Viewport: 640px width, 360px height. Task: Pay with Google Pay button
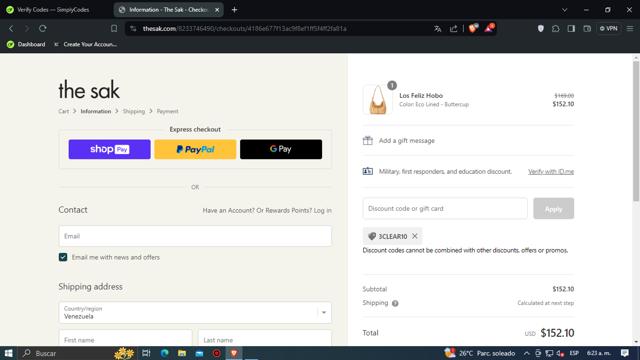click(281, 149)
